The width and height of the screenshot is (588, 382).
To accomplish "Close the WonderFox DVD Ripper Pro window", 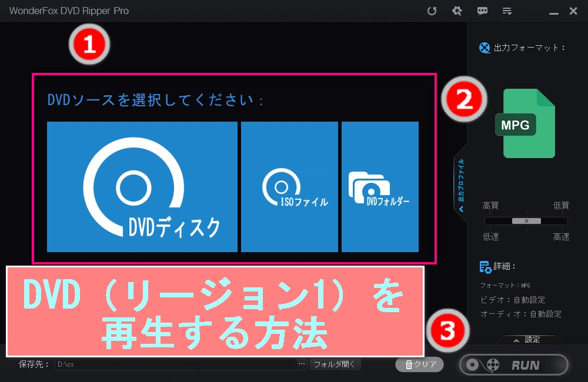I will coord(573,11).
